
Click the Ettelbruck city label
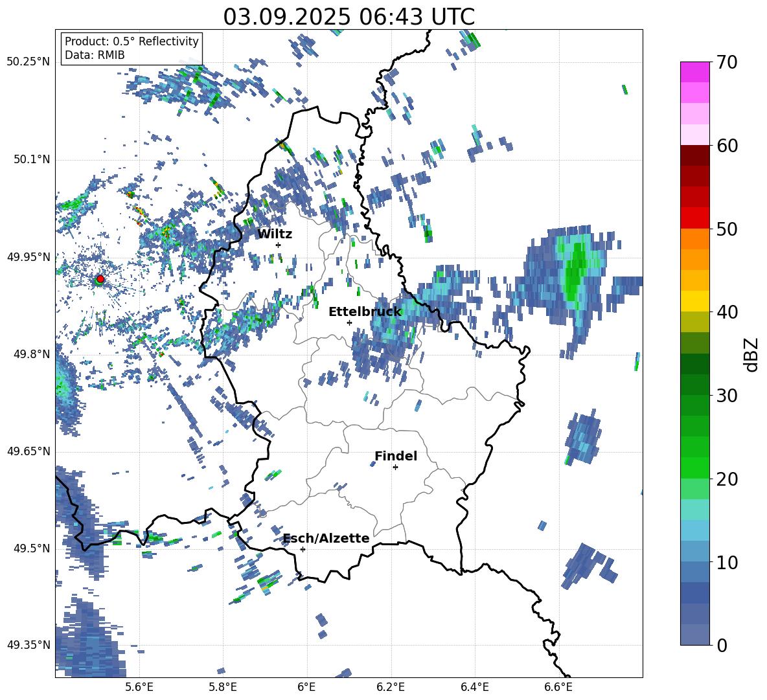(365, 312)
